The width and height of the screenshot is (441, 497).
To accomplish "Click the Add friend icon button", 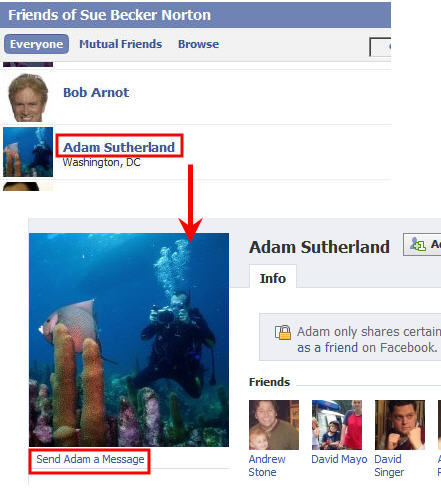I will coord(422,245).
